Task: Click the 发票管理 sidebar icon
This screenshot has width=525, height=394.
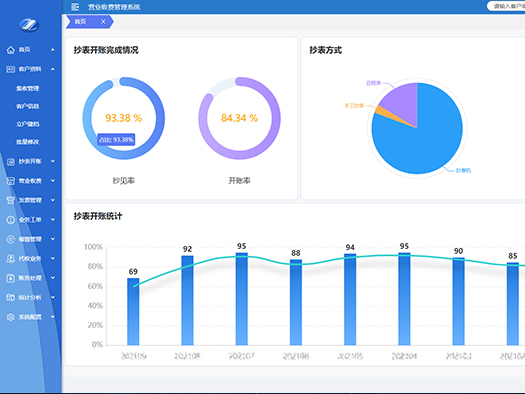Action: [11, 200]
